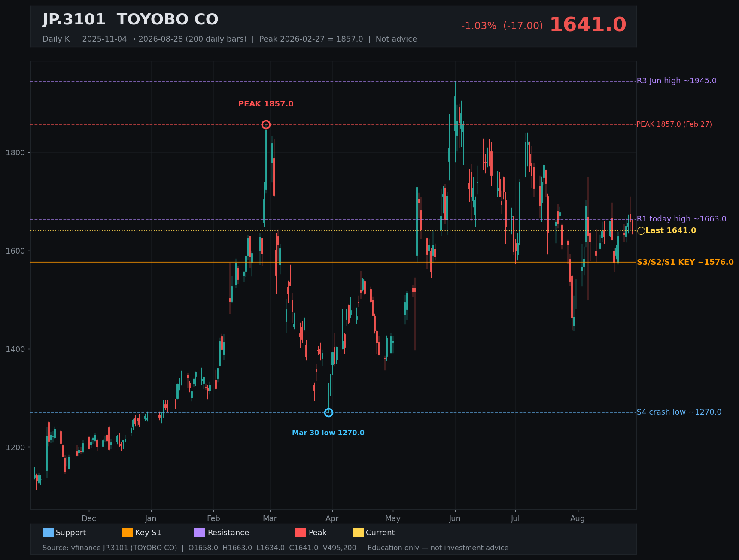The width and height of the screenshot is (739, 560).
Task: Click the Jan date axis label
Action: [x=151, y=518]
